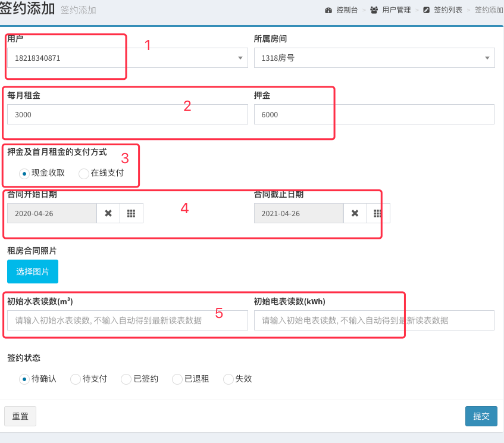Screen dimensions: 504x443
Task: Submit the form with 提交
Action: click(x=481, y=416)
